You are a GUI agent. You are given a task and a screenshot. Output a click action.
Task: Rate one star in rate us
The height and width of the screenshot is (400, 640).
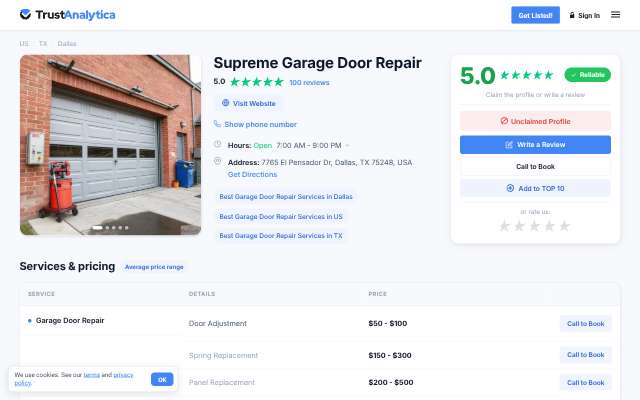click(504, 226)
